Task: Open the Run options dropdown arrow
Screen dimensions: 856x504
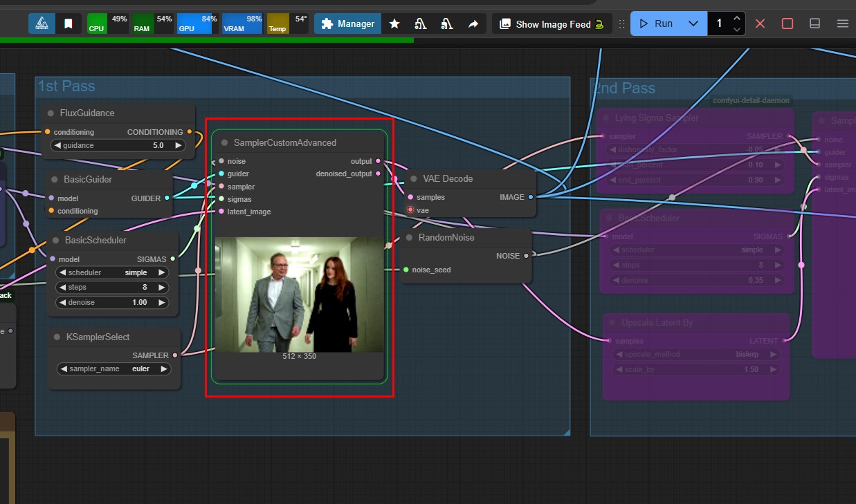Action: coord(693,24)
